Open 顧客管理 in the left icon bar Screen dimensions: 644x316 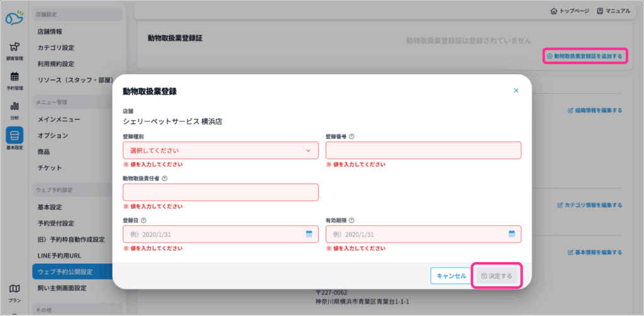[x=14, y=50]
